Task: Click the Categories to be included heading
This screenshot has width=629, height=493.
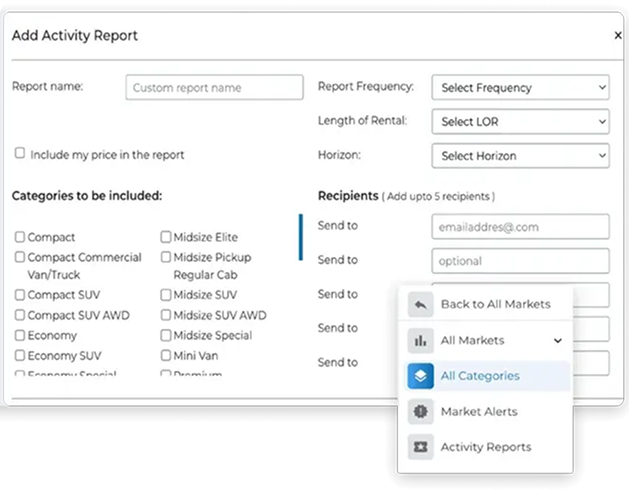Action: click(x=87, y=196)
